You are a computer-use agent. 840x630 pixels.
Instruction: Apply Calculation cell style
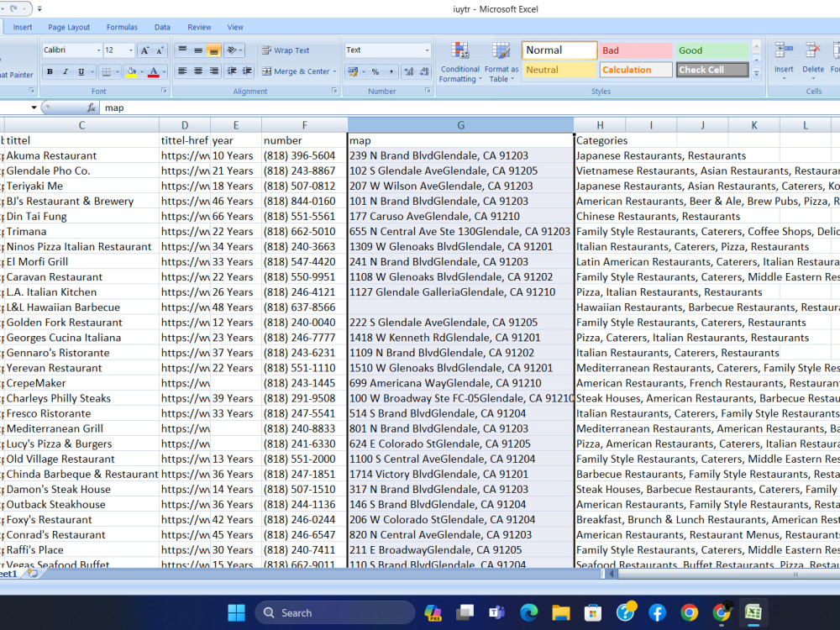tap(636, 70)
